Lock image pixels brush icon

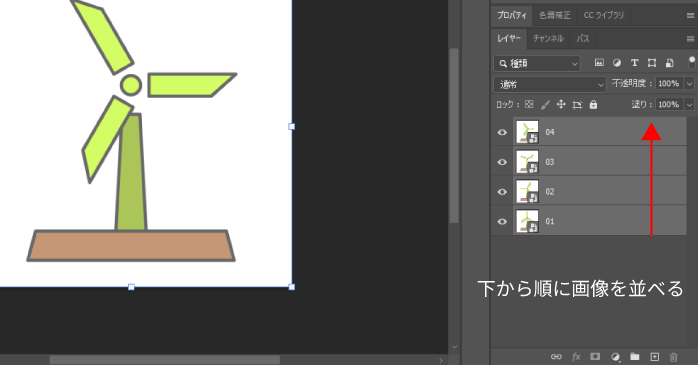(x=545, y=105)
